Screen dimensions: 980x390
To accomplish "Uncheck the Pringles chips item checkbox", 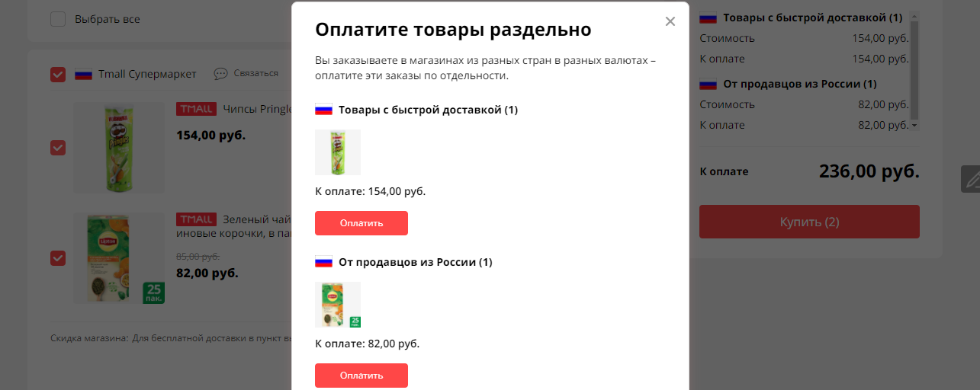I will [x=58, y=148].
